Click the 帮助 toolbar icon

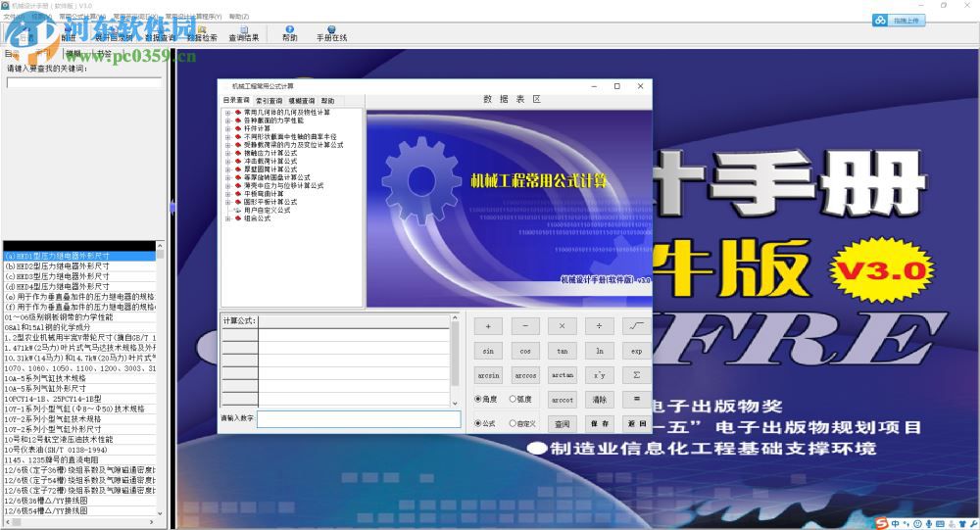(x=289, y=33)
